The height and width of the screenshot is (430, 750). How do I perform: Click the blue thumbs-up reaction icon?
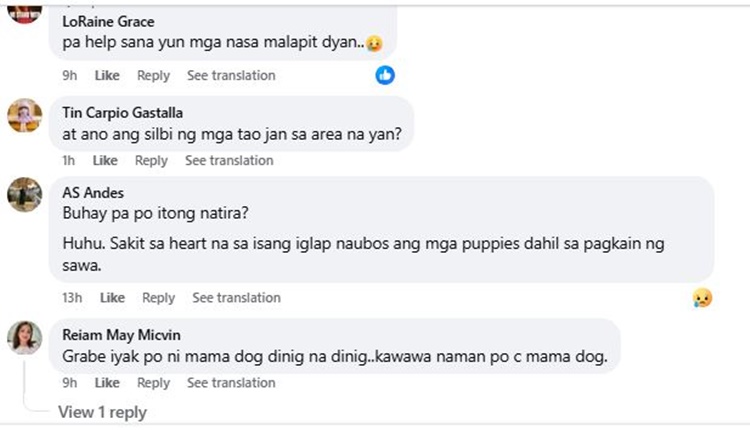[x=385, y=75]
